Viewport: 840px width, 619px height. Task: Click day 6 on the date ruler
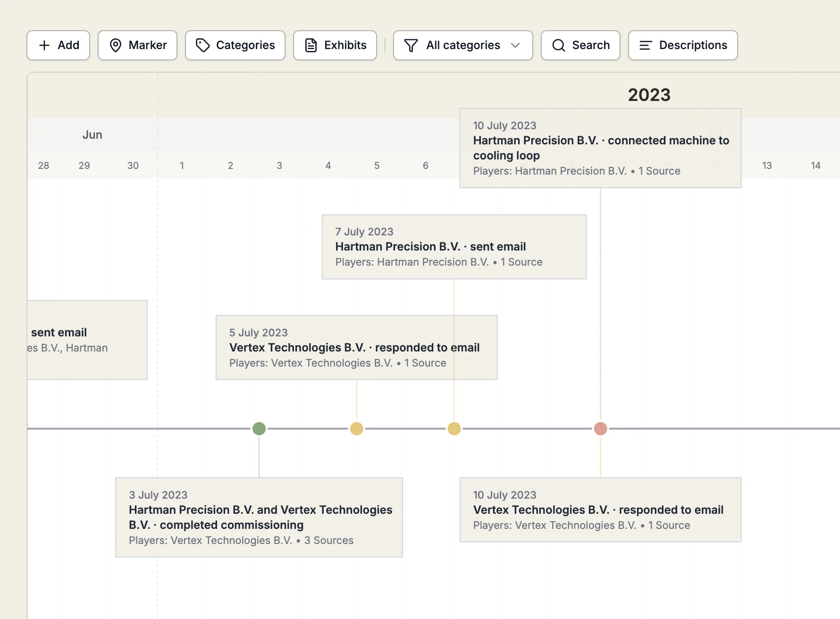(x=426, y=166)
